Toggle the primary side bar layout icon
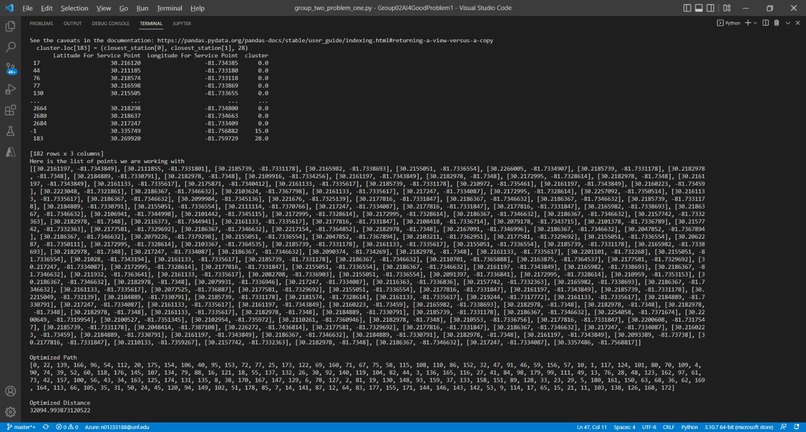Screen dimensions: 806x432 (x=687, y=8)
